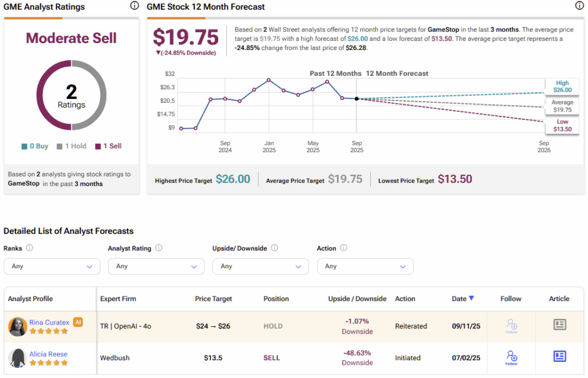
Task: Click info icon next to Analyst Rating label
Action: click(158, 248)
